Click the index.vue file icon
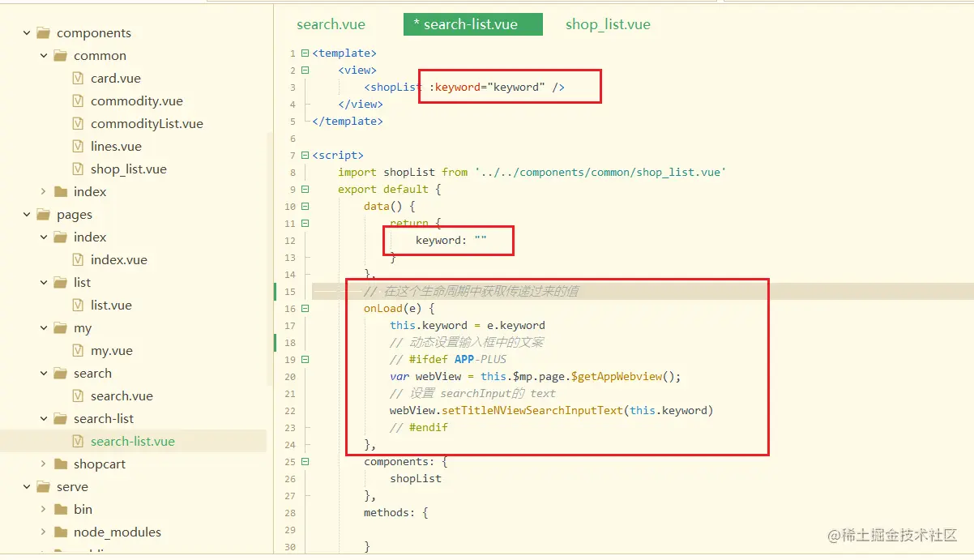 pos(78,260)
